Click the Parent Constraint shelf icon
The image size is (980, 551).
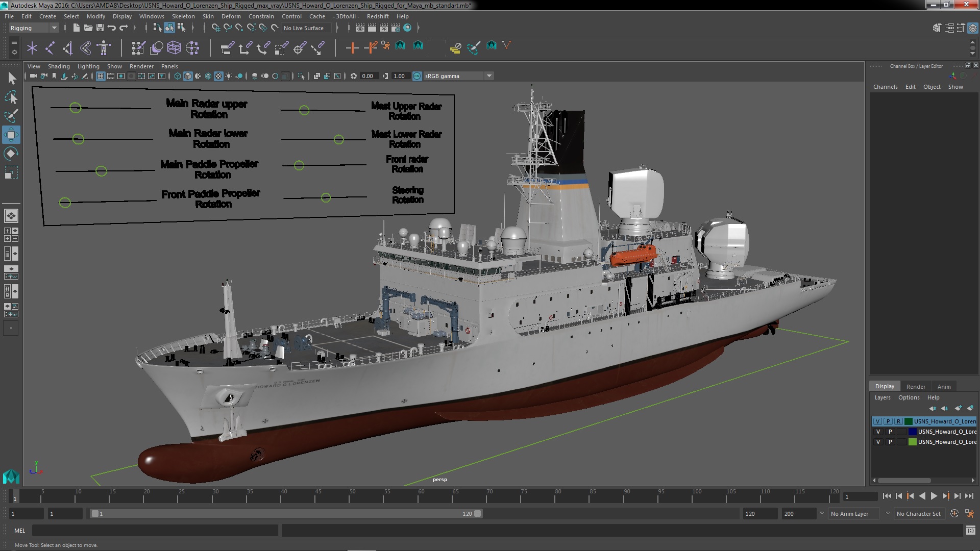tap(227, 48)
